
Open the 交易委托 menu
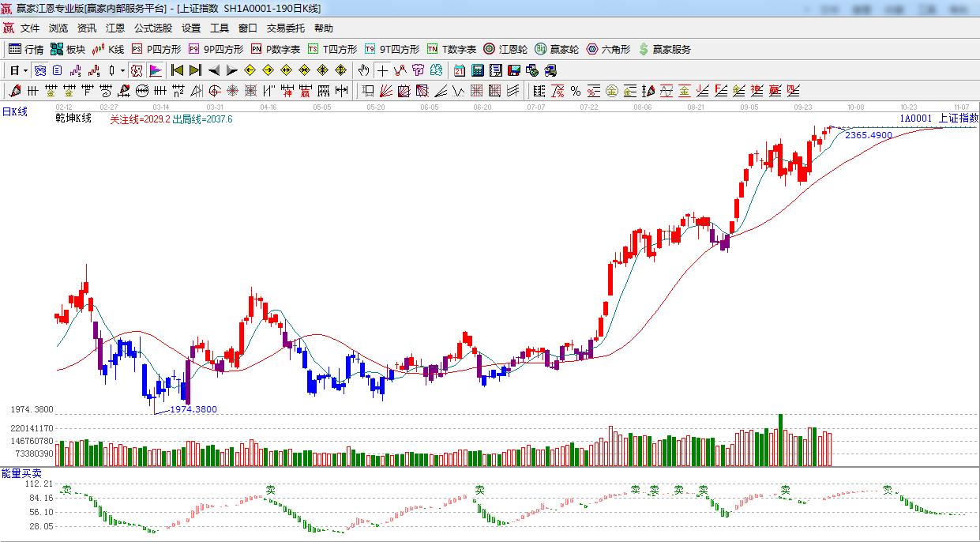point(285,28)
